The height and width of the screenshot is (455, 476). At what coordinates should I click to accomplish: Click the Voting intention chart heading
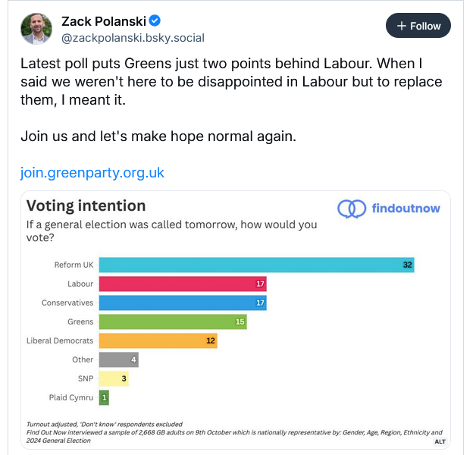pos(86,206)
